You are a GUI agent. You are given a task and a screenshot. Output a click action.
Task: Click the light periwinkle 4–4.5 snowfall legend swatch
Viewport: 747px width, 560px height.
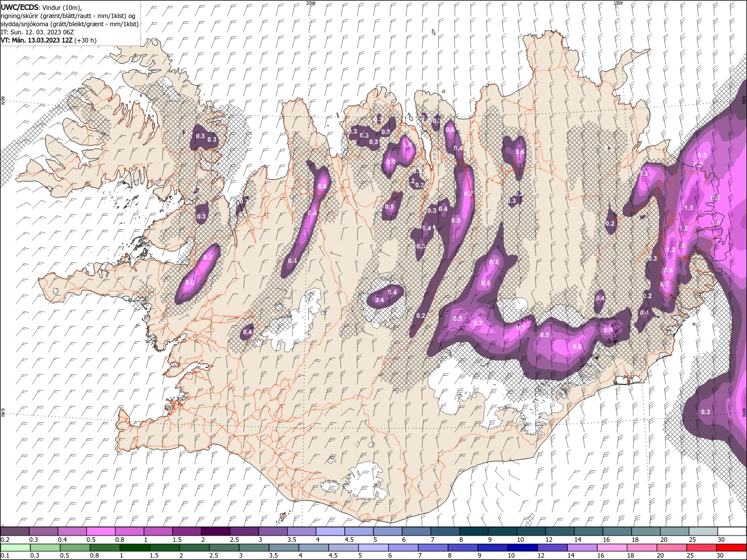(330, 531)
